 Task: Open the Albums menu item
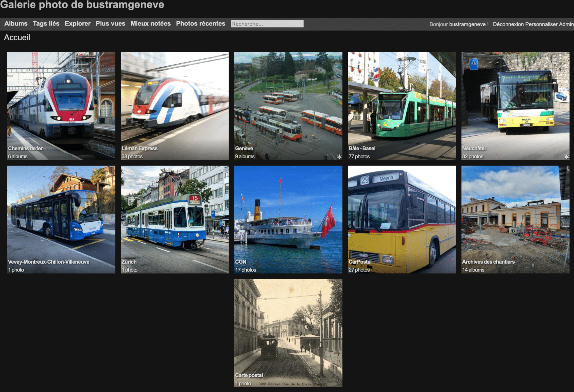tap(16, 24)
